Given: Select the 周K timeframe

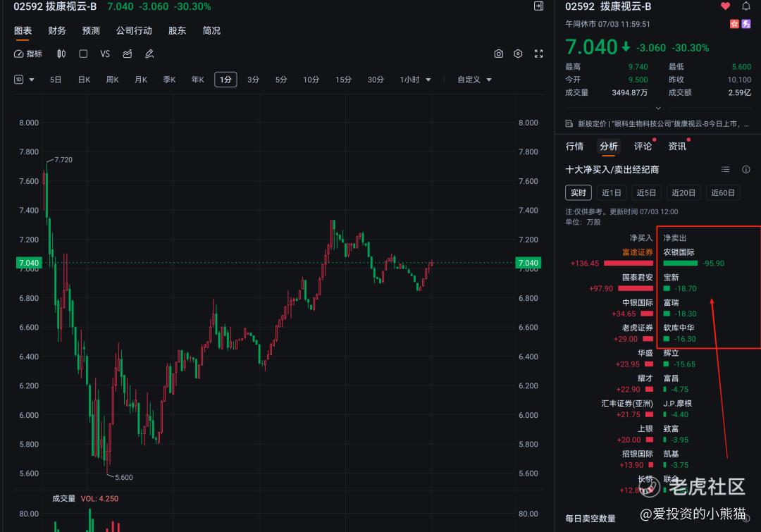Looking at the screenshot, I should (112, 80).
